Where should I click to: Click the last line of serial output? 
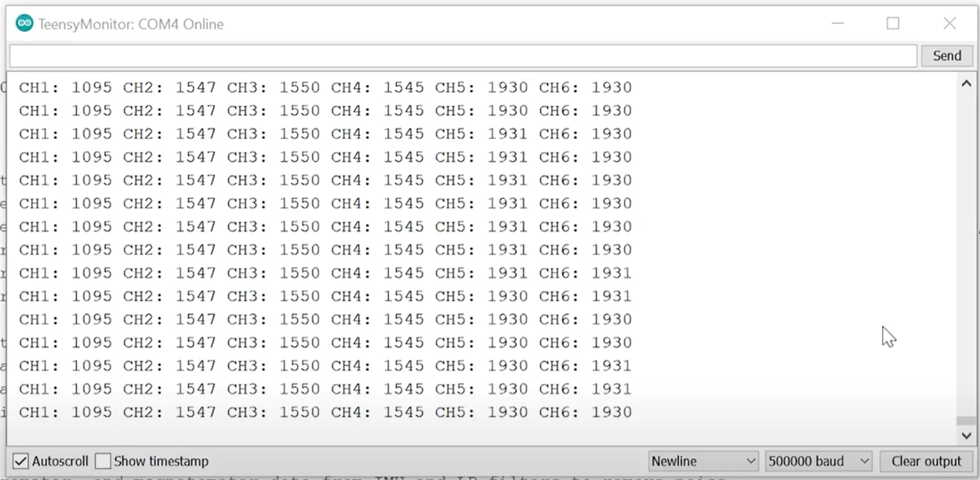pyautogui.click(x=325, y=412)
